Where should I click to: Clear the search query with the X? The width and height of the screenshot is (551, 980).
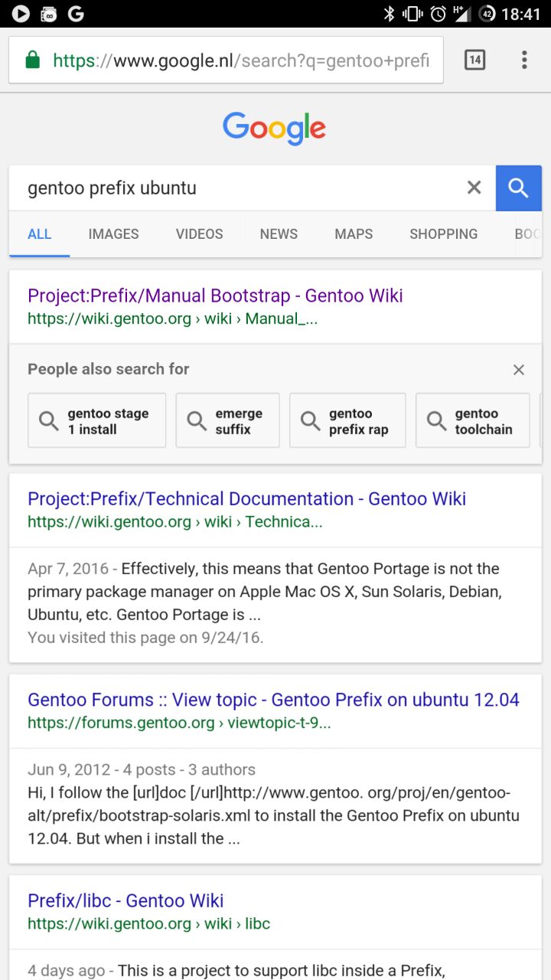tap(474, 188)
